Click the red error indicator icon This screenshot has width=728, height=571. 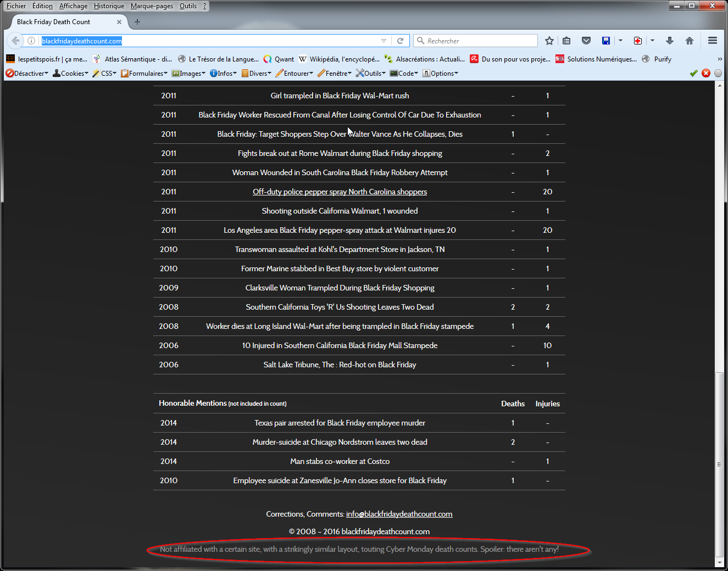tap(706, 73)
